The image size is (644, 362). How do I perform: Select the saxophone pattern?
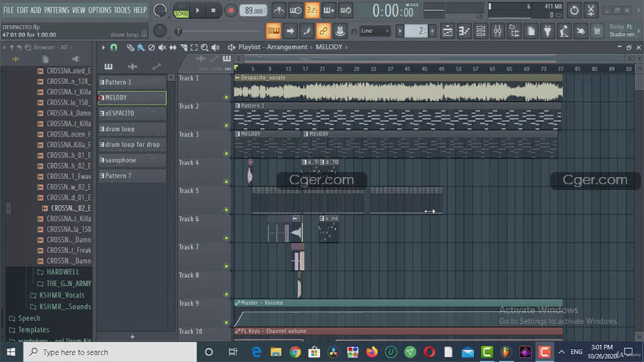pos(132,160)
